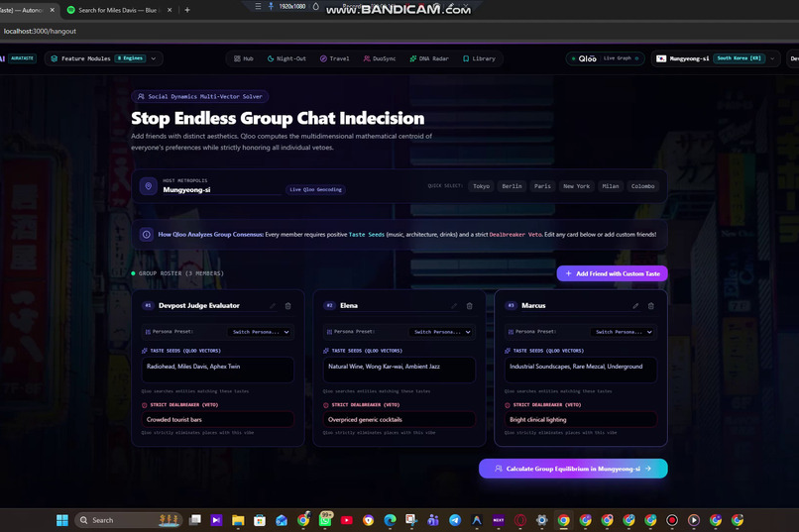Select Milan quick-select city
Image resolution: width=799 pixels, height=532 pixels.
610,186
